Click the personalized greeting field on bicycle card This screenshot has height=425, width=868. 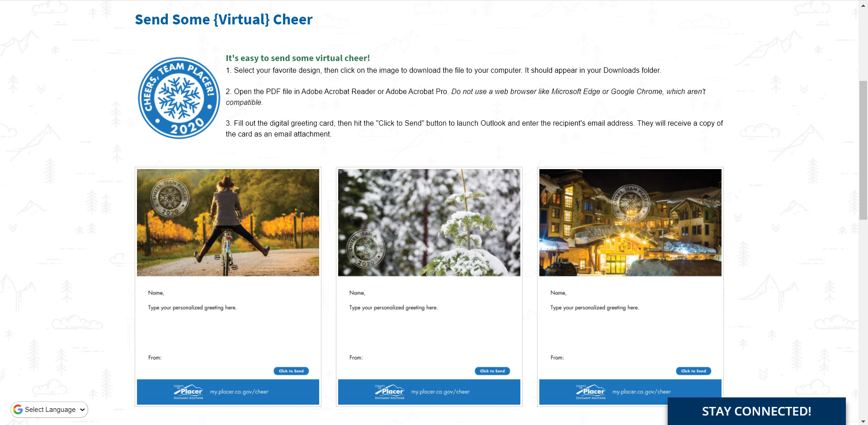192,308
